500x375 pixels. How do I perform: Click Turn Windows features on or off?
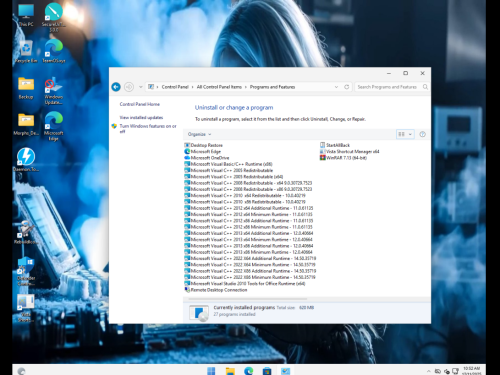click(x=148, y=129)
